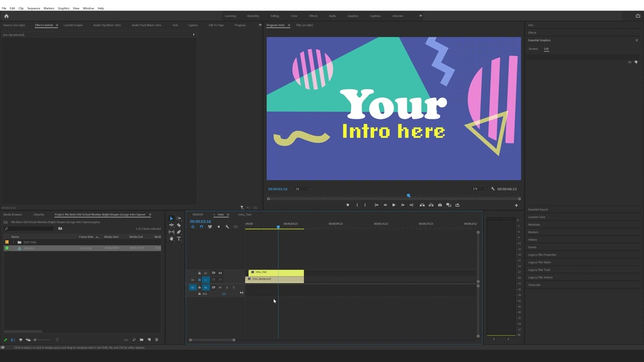The height and width of the screenshot is (362, 644).
Task: Switch Essential Graphics to Browse
Action: pos(533,49)
